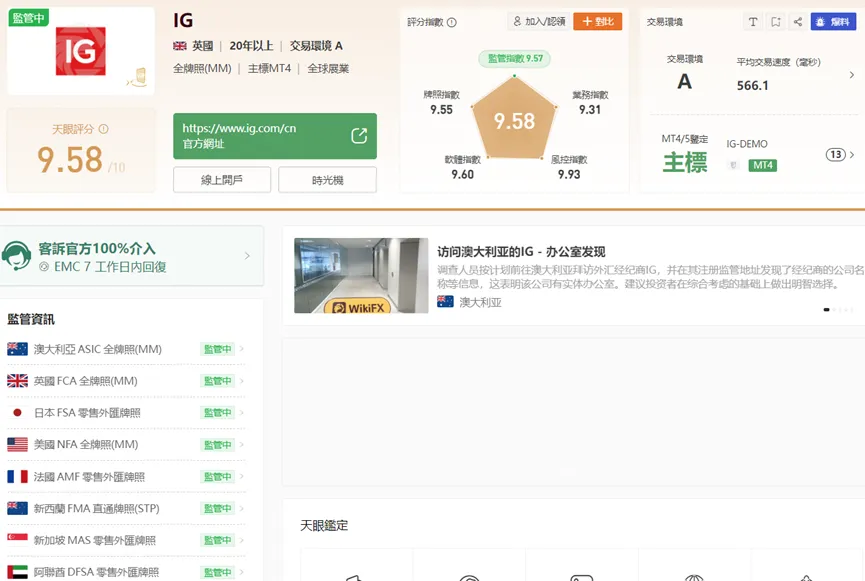Viewport: 865px width, 581px height.
Task: Click the 監管指數 9.57 label
Action: point(515,58)
